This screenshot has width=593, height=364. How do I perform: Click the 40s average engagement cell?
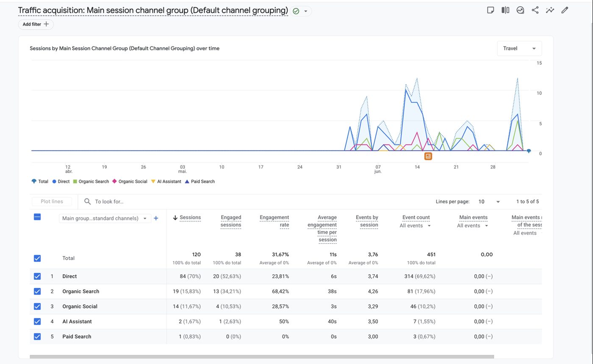[333, 321]
